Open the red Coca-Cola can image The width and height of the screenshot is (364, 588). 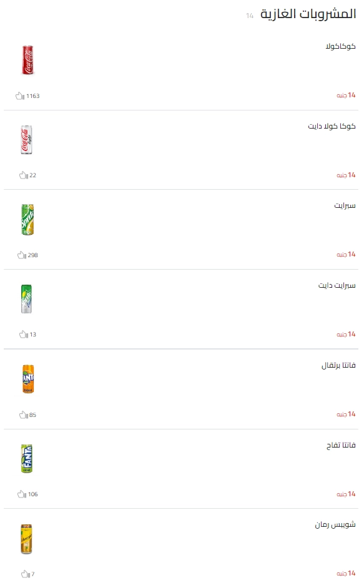click(x=27, y=60)
